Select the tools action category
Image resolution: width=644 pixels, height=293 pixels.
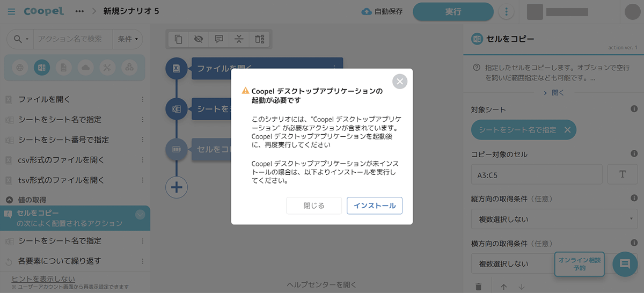(x=107, y=68)
